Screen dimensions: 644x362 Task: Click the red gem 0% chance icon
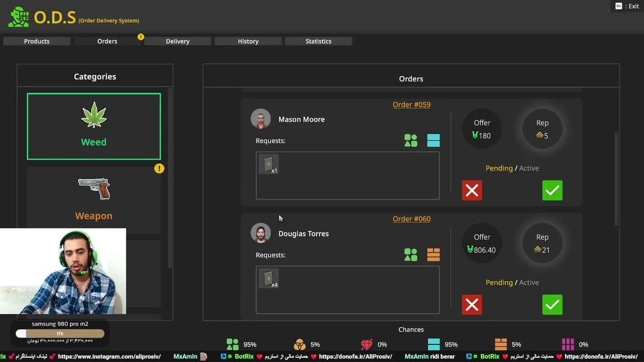367,344
